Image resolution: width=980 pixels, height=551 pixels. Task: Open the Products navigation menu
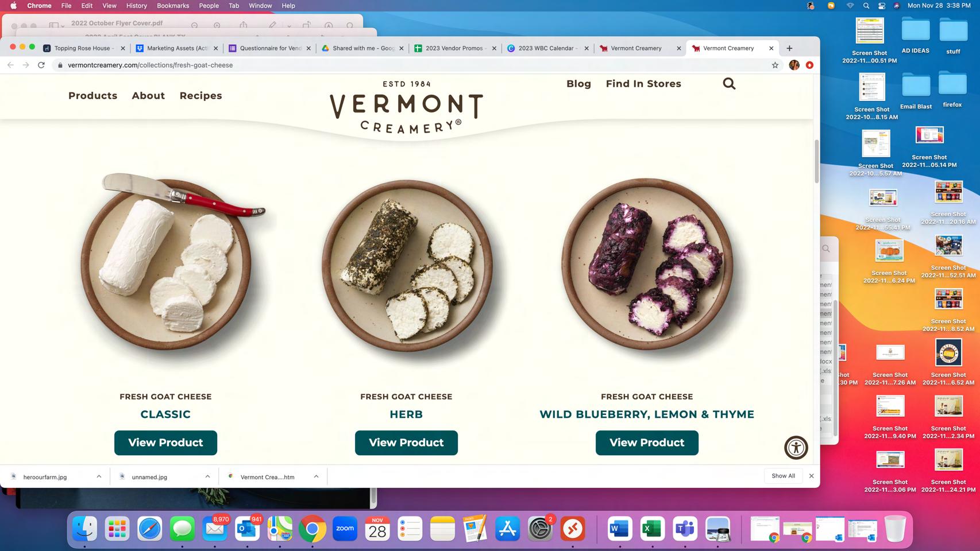pyautogui.click(x=92, y=96)
